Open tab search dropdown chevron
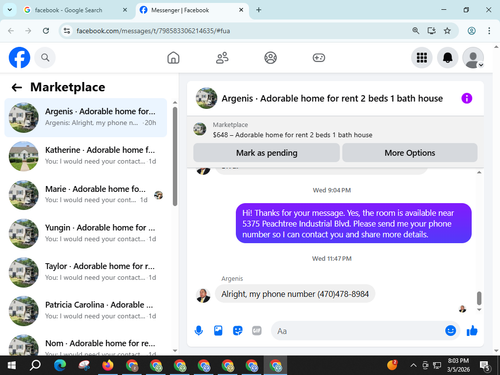 click(10, 10)
